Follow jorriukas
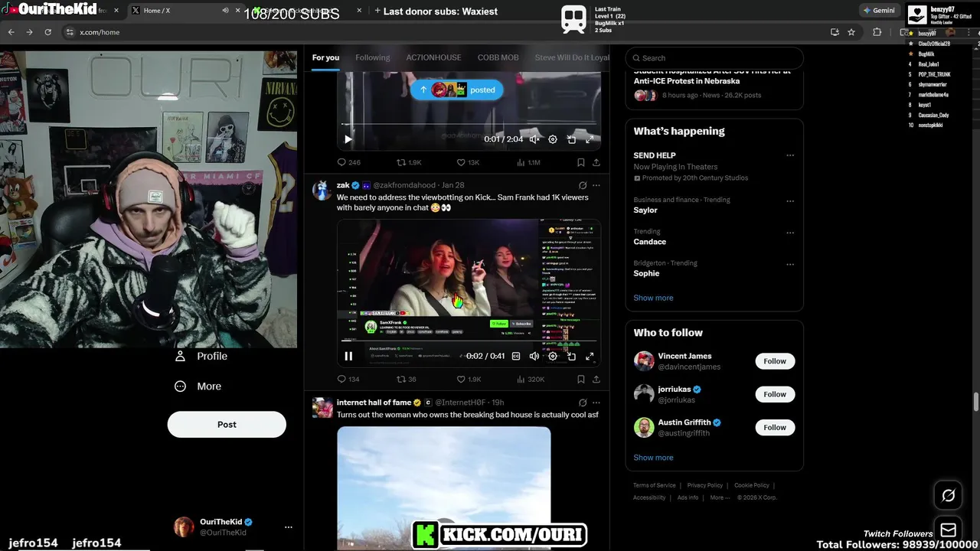 coord(775,394)
